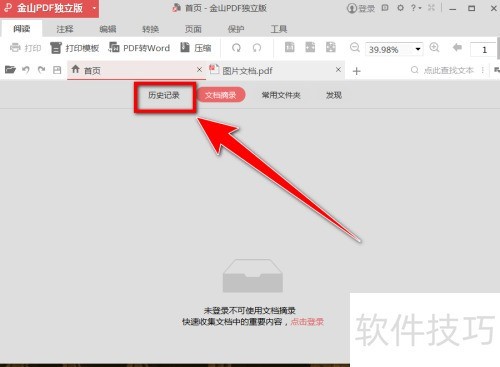Image resolution: width=500 pixels, height=367 pixels.
Task: Open search options three-dot menu
Action: 482,70
